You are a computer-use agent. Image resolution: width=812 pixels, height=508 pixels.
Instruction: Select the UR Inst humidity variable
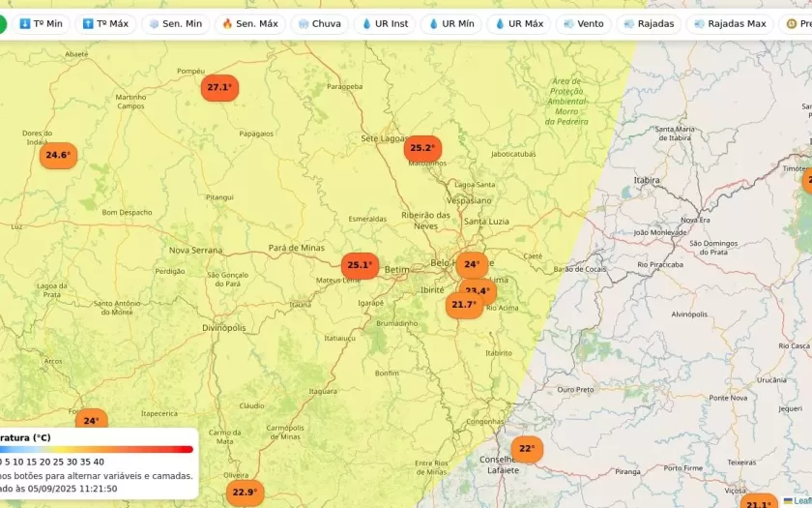tap(385, 23)
